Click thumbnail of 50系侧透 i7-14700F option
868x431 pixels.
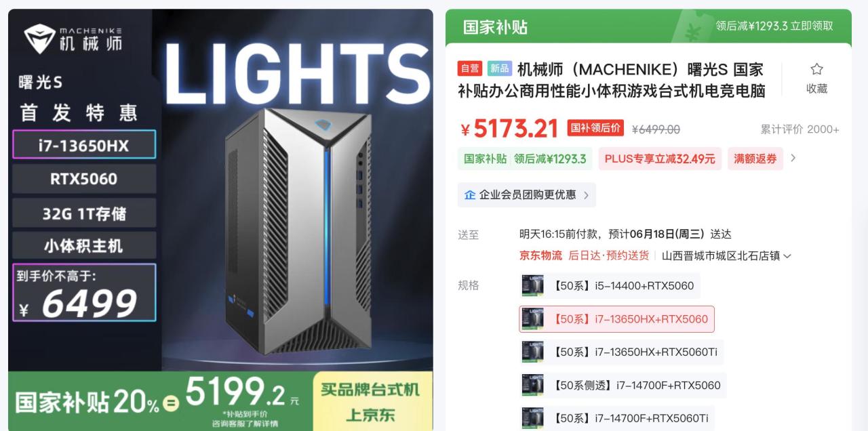533,385
